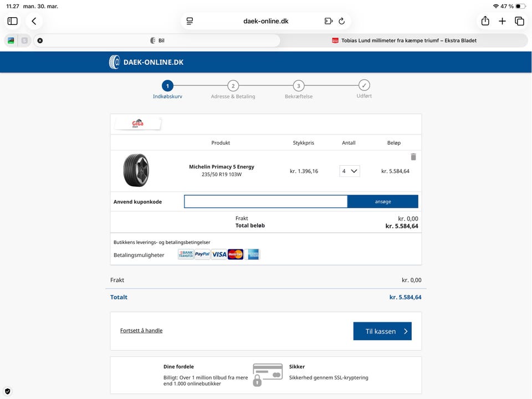Open Michelin Primacy 5 Energy product link
532x399 pixels.
tap(222, 167)
